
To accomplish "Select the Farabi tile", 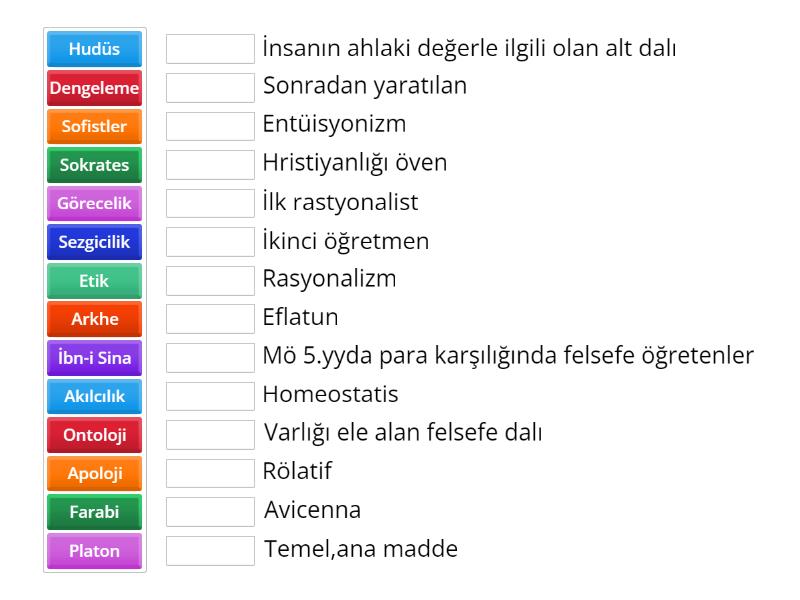I will (94, 512).
